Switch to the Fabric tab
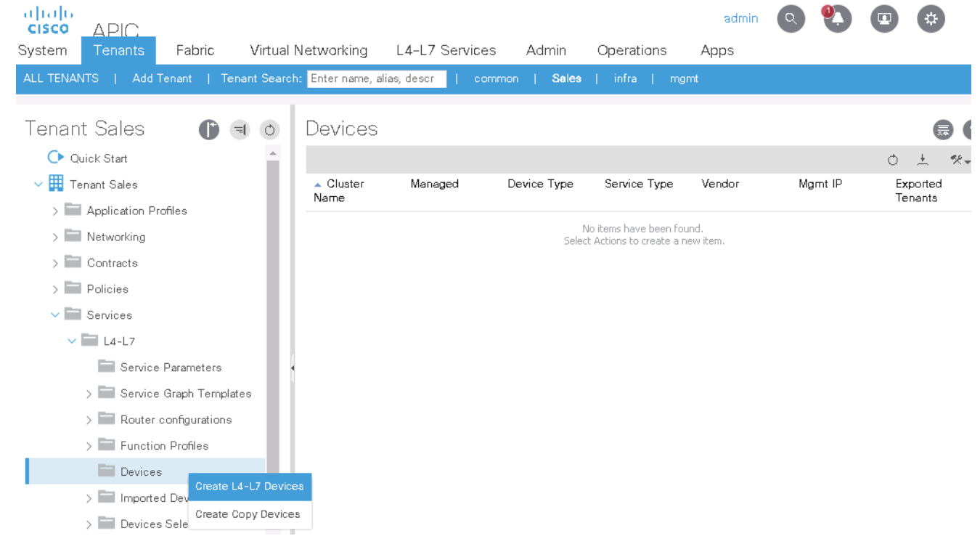 point(195,50)
